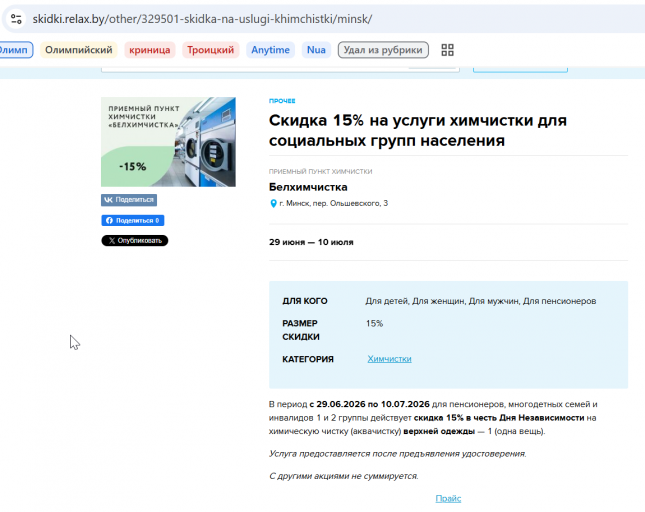The width and height of the screenshot is (645, 512).
Task: Click the bookmarks grid icon
Action: [x=447, y=50]
